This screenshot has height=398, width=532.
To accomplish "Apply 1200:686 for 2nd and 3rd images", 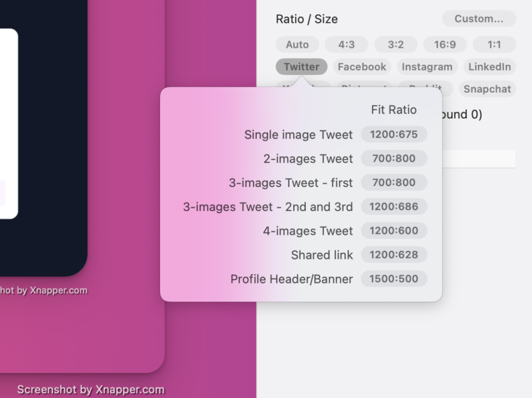I will [394, 206].
